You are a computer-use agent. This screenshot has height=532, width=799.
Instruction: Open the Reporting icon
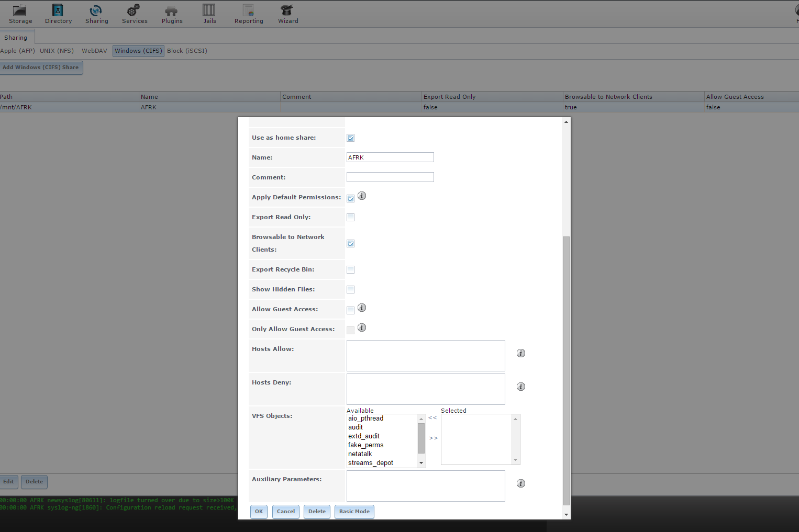click(249, 10)
